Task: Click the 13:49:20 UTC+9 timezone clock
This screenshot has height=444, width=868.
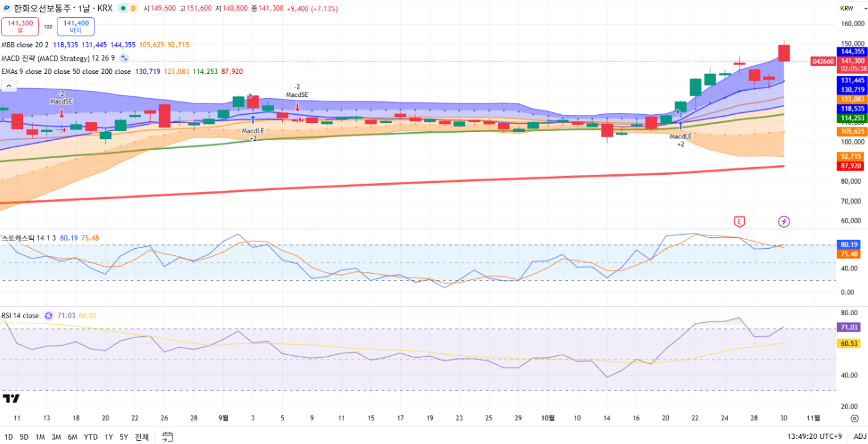Action: click(x=815, y=437)
